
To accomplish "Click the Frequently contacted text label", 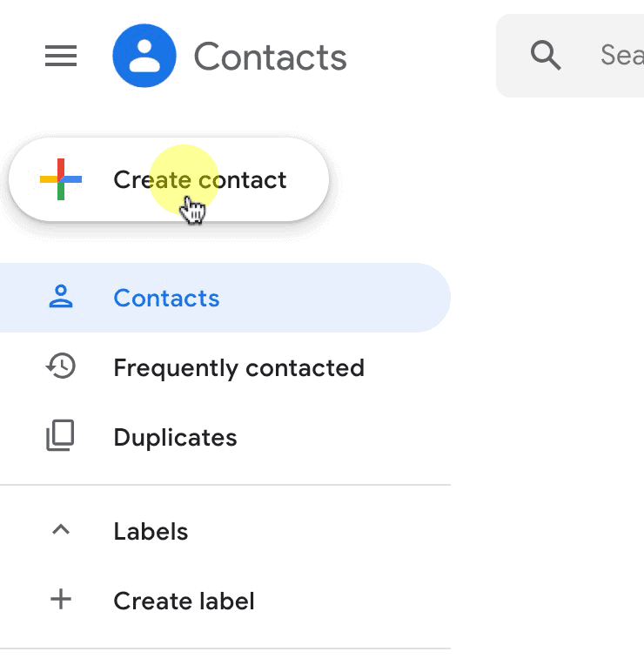I will pyautogui.click(x=239, y=368).
